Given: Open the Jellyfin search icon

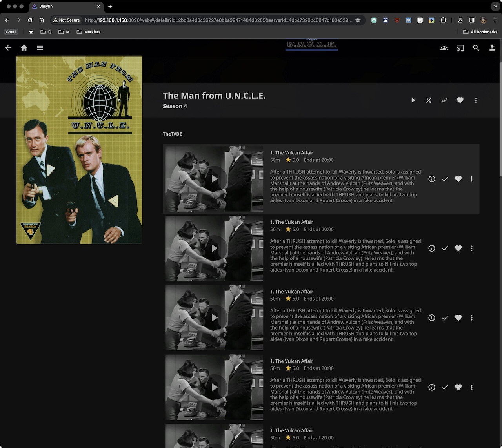Looking at the screenshot, I should coord(476,48).
